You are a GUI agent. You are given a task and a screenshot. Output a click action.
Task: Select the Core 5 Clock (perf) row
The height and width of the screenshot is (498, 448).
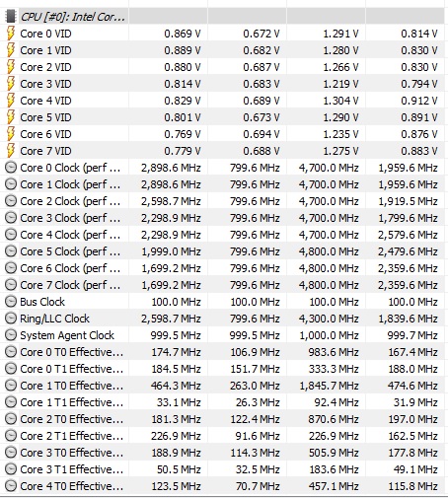pyautogui.click(x=224, y=251)
